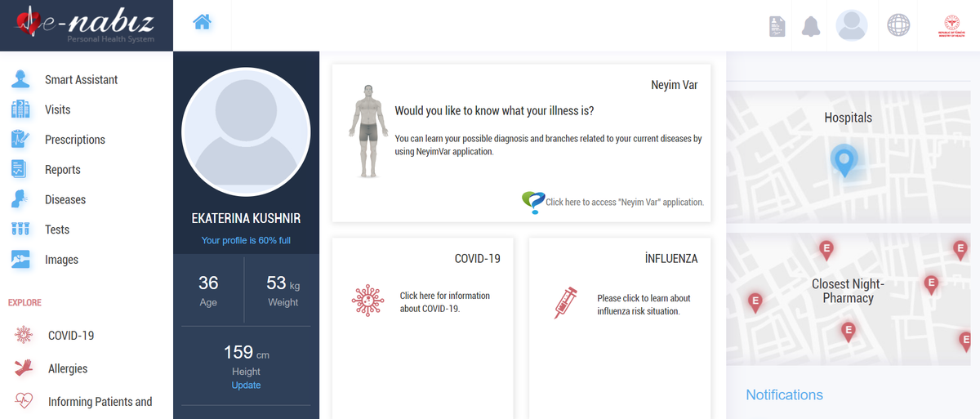Screen dimensions: 980x419
Task: Click the Height value 159 cm
Action: [x=246, y=353]
